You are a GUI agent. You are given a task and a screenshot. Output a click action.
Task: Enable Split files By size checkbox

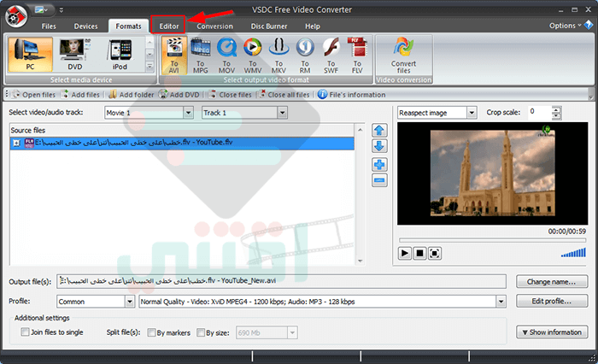201,332
